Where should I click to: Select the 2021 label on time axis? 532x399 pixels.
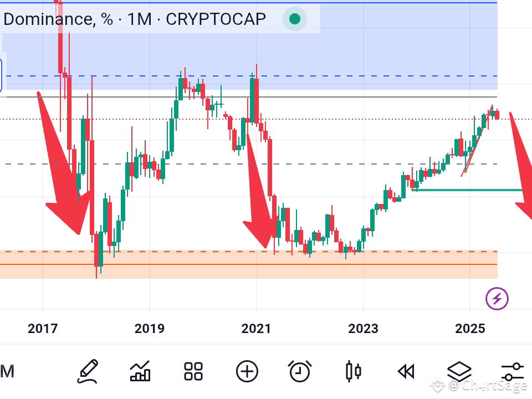256,329
